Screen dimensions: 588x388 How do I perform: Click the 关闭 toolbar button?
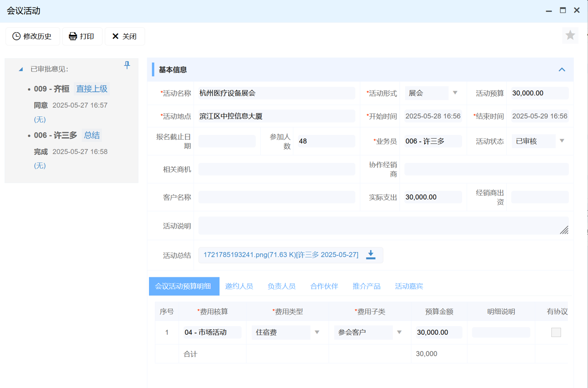(125, 36)
